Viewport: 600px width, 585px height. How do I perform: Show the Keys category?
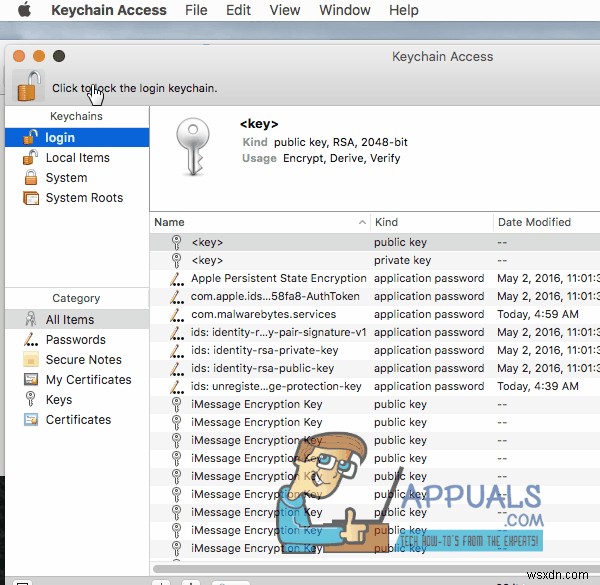(x=77, y=399)
